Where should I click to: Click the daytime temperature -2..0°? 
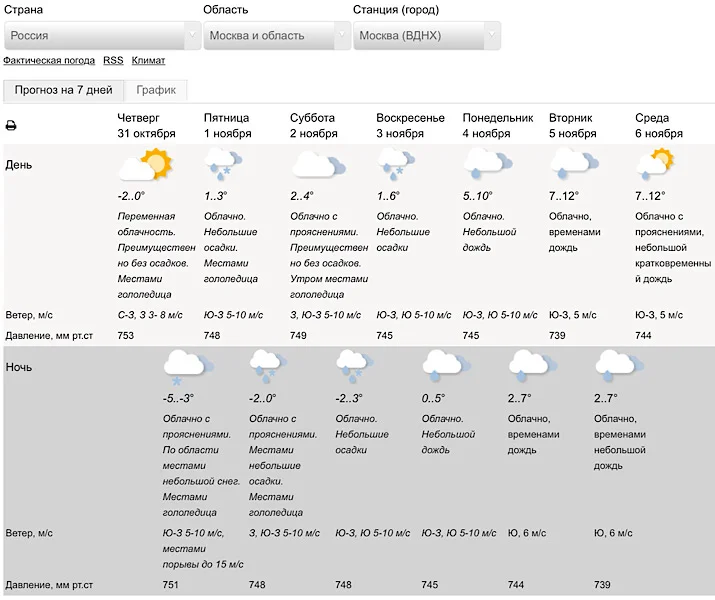pyautogui.click(x=131, y=196)
